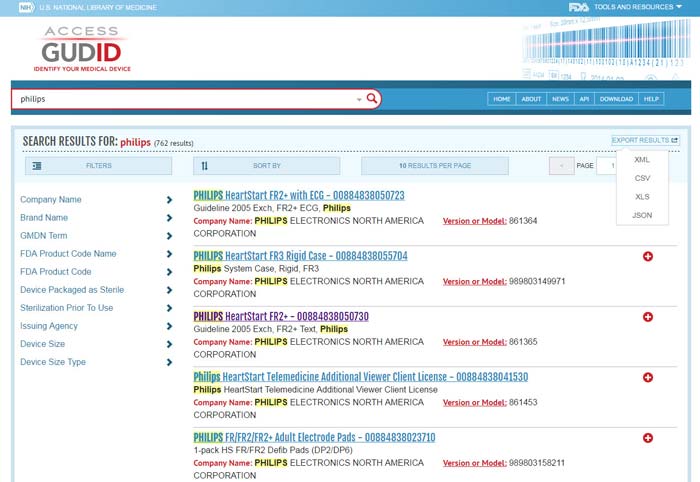Image resolution: width=700 pixels, height=482 pixels.
Task: Open Telemedicine Additional Viewer Client License result
Action: pos(361,377)
